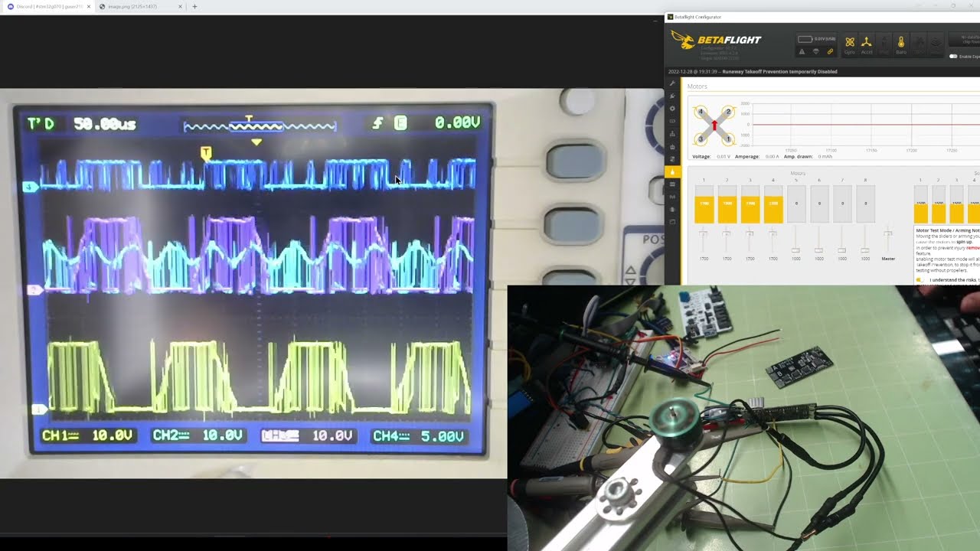Click the Master throttle slider handle
980x551 pixels.
tap(888, 233)
